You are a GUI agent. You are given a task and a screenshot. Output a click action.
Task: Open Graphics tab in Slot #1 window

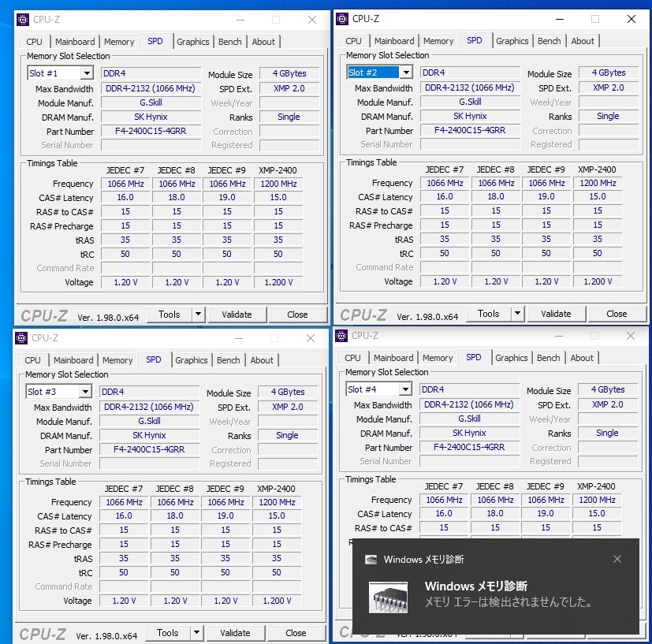click(192, 42)
